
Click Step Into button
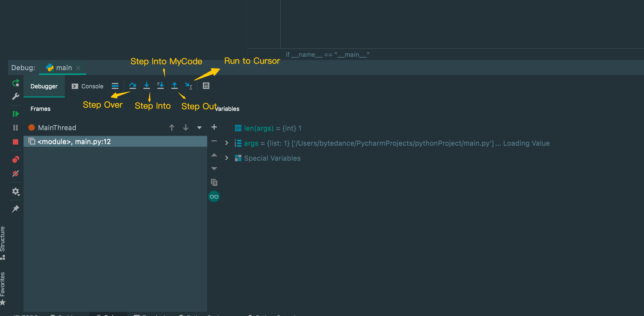point(147,86)
